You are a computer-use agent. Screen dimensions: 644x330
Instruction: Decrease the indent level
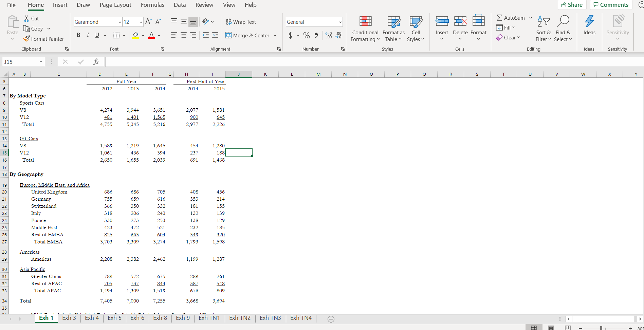click(x=206, y=35)
